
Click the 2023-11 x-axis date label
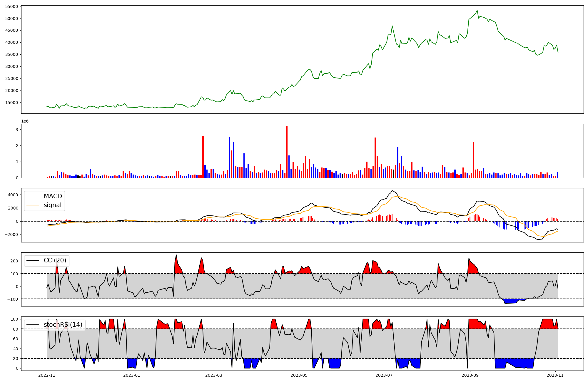555,375
